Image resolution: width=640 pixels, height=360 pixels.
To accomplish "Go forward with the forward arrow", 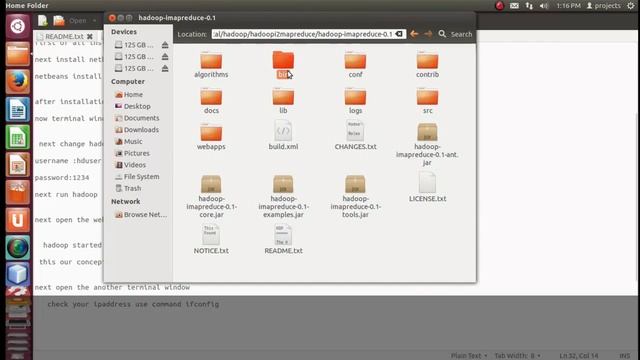I will tap(428, 34).
